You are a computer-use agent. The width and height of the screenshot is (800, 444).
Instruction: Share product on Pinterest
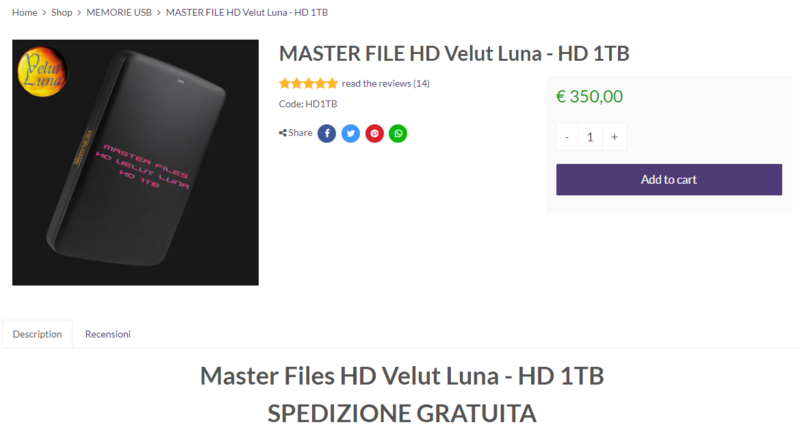[x=374, y=134]
